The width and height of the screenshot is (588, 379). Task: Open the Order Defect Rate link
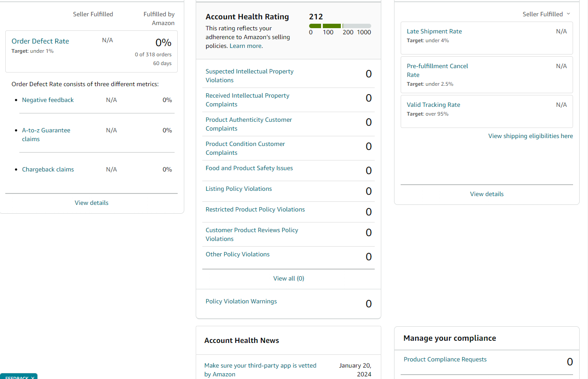coord(40,41)
